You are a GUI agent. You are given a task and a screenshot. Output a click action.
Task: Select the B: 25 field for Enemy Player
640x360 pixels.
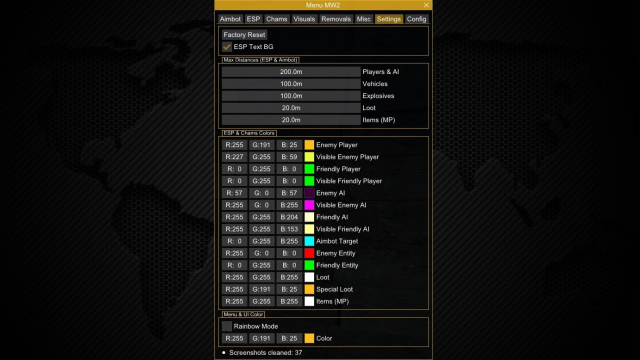tap(289, 145)
